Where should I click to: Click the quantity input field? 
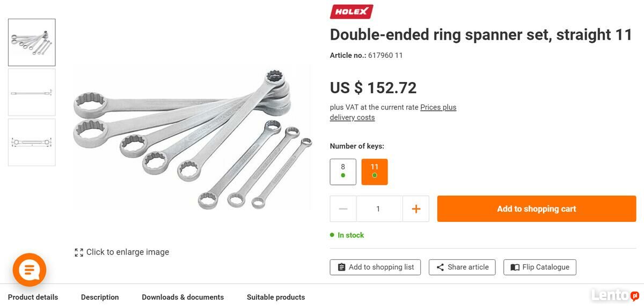379,209
